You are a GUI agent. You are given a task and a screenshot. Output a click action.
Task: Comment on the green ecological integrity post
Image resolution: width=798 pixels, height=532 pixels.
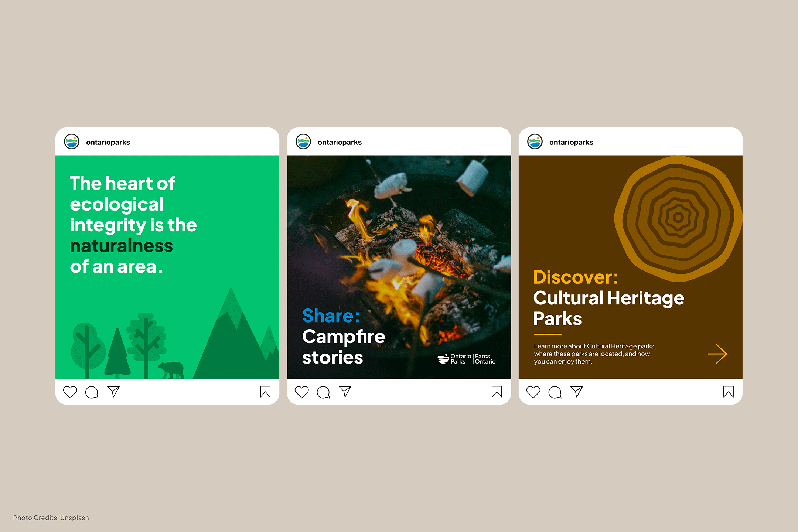pyautogui.click(x=92, y=392)
